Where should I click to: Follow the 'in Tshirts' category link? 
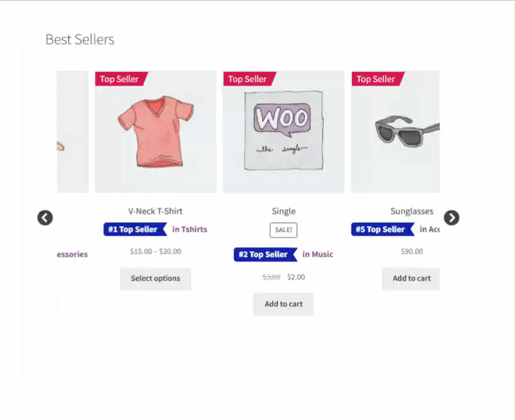click(x=190, y=229)
